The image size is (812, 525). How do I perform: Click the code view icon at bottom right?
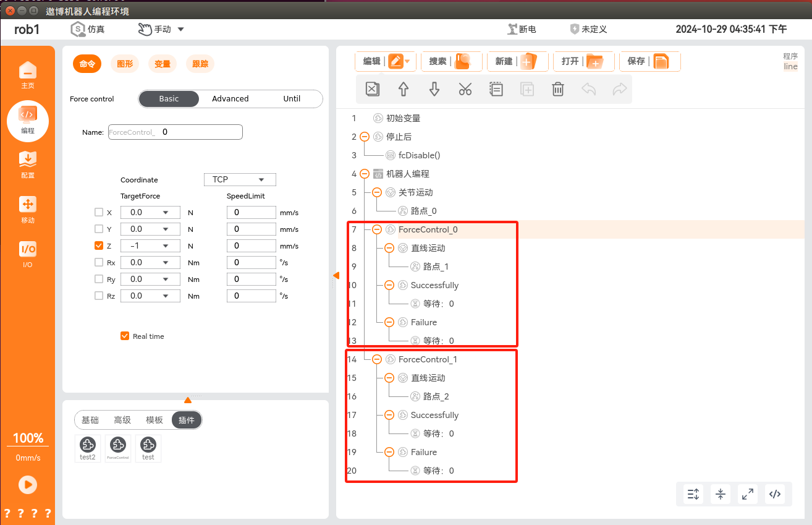(x=774, y=494)
